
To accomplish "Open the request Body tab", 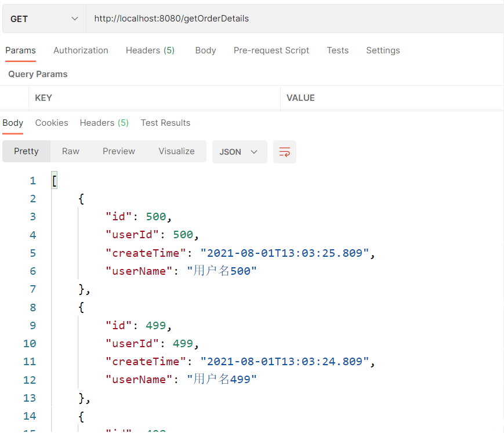I will [205, 50].
